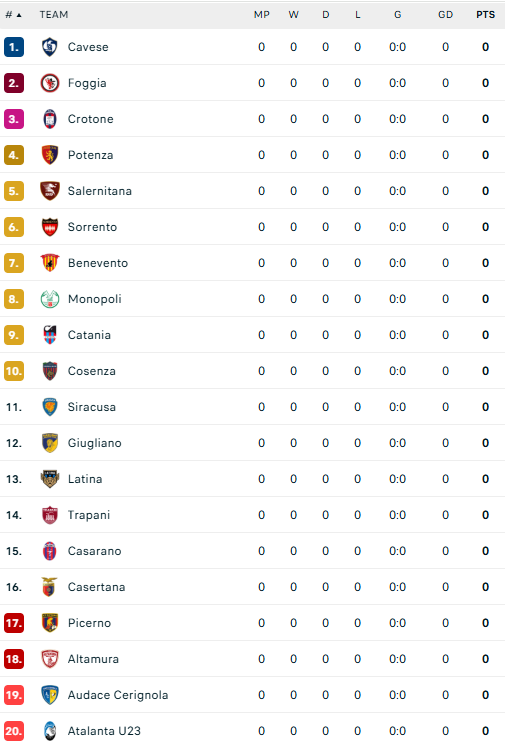The image size is (505, 747).
Task: Click the MP column header
Action: [x=262, y=15]
